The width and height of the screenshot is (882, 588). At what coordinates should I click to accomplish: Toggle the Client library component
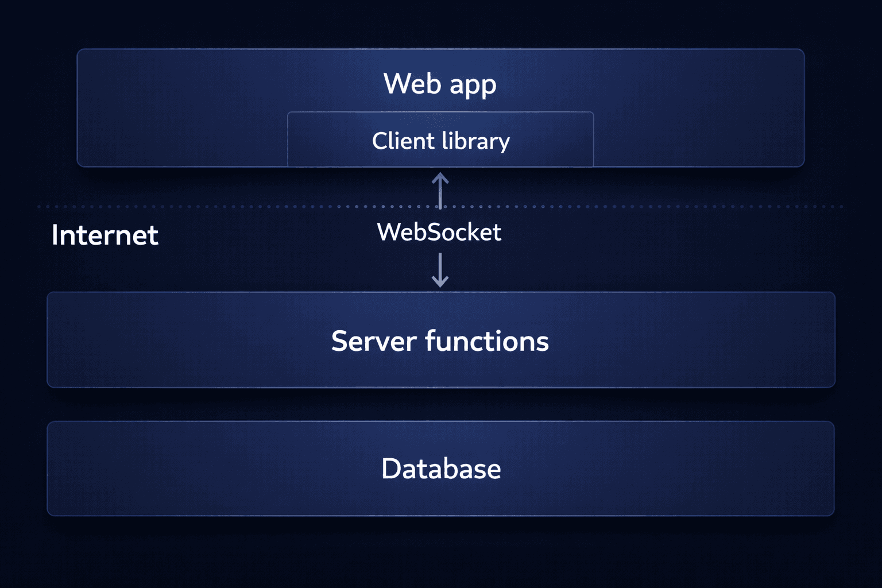tap(440, 140)
